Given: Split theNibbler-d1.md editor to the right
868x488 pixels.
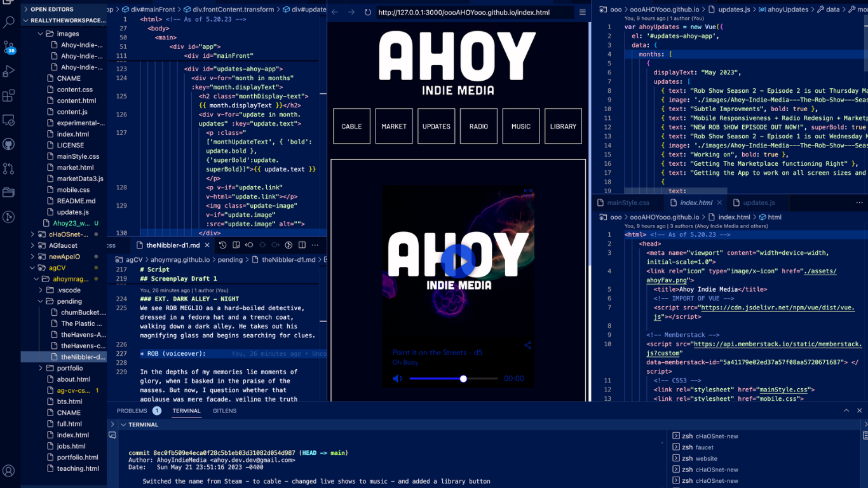Looking at the screenshot, I should pos(302,245).
